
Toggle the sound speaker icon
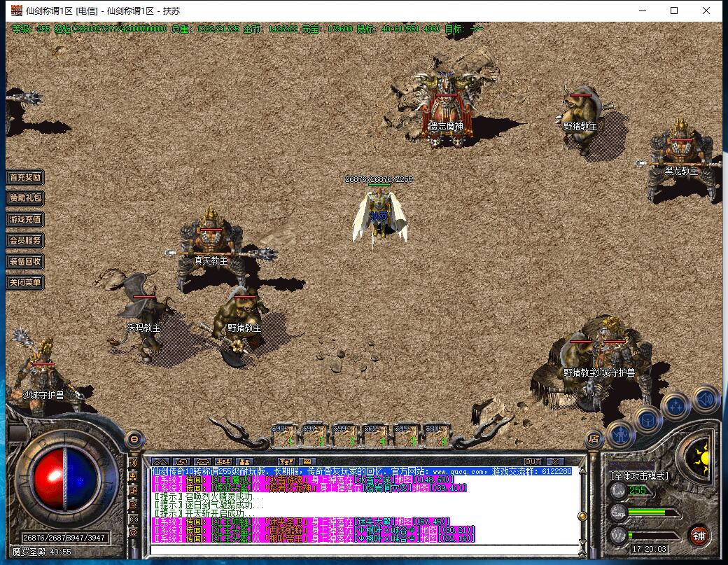[706, 399]
